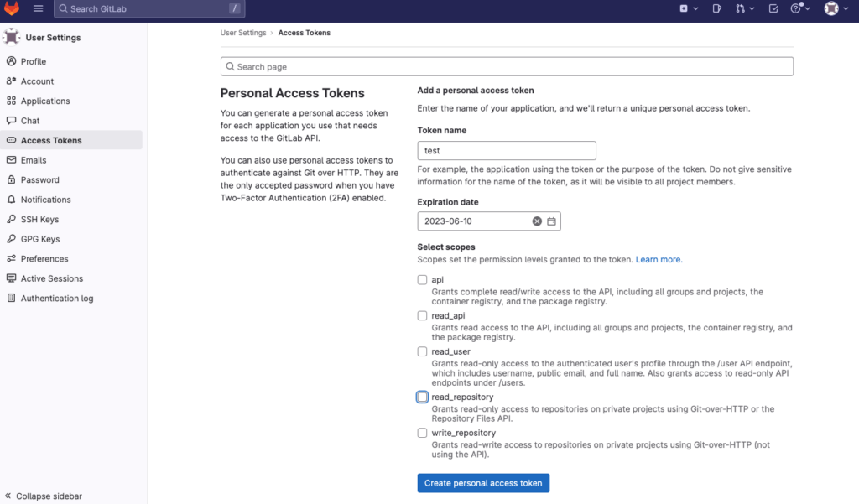This screenshot has width=859, height=504.
Task: Open Preferences from the sidebar
Action: (44, 259)
